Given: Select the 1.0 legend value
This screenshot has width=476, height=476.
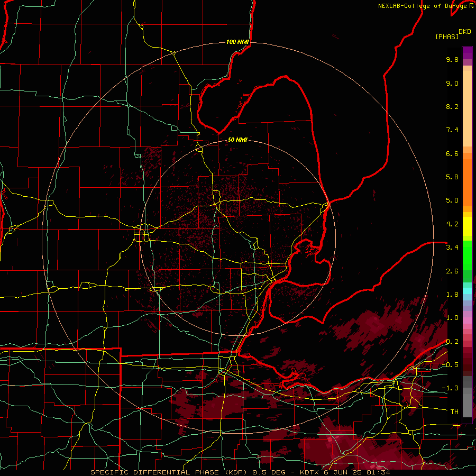Looking at the screenshot, I should (452, 318).
